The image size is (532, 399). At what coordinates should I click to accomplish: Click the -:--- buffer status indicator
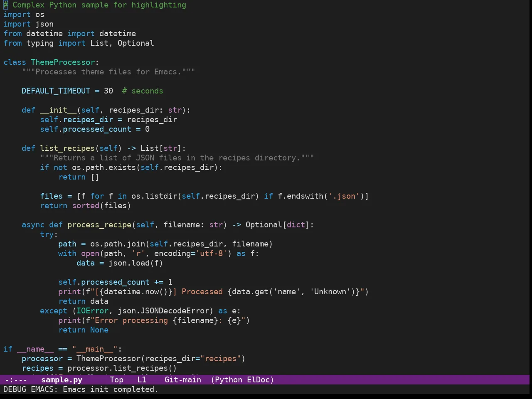pos(16,379)
